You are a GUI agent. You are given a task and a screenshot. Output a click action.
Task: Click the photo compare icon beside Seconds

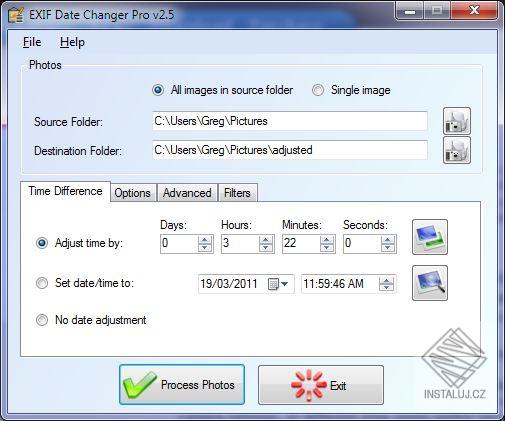pos(430,237)
